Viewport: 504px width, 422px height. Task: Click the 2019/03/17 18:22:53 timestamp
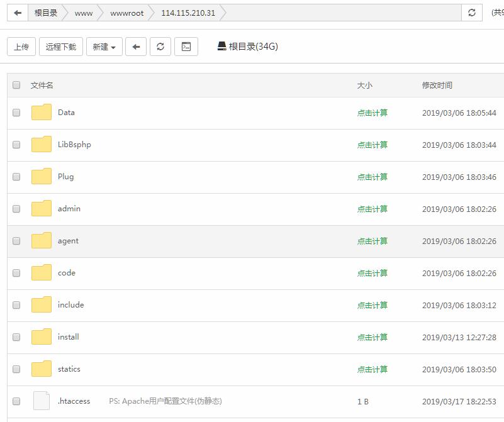(459, 401)
